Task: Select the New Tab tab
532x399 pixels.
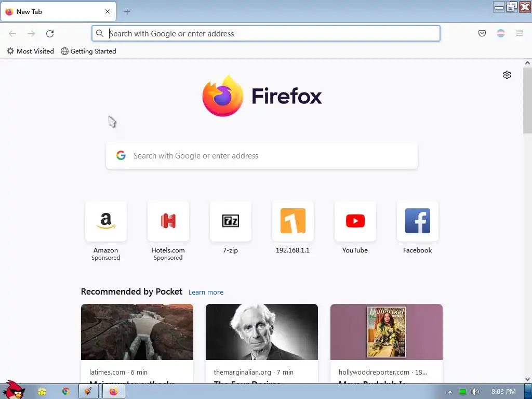Action: coord(58,12)
